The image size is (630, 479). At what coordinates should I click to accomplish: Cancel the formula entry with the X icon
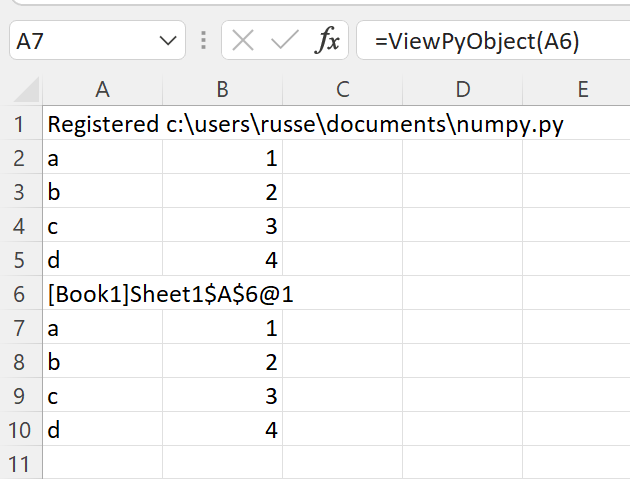click(243, 41)
